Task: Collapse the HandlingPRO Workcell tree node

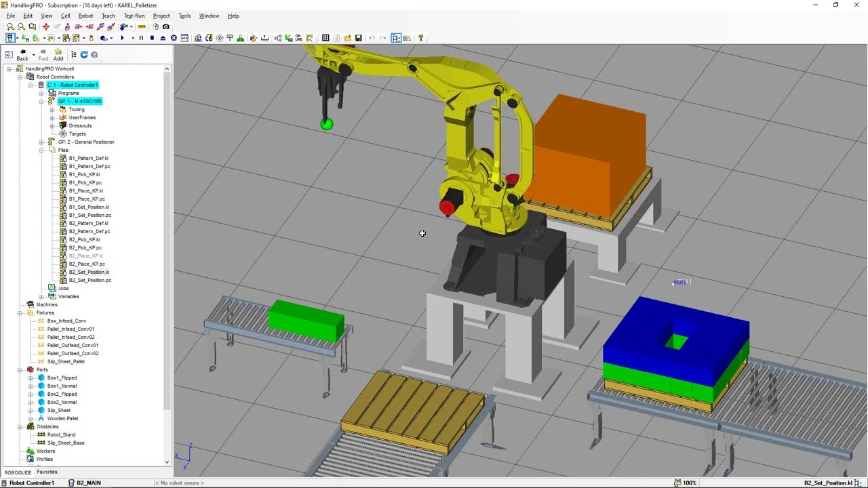Action: [9, 68]
